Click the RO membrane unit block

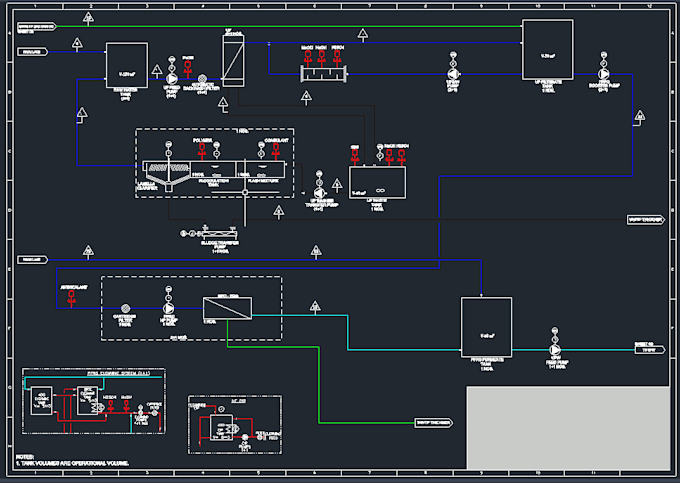point(228,308)
